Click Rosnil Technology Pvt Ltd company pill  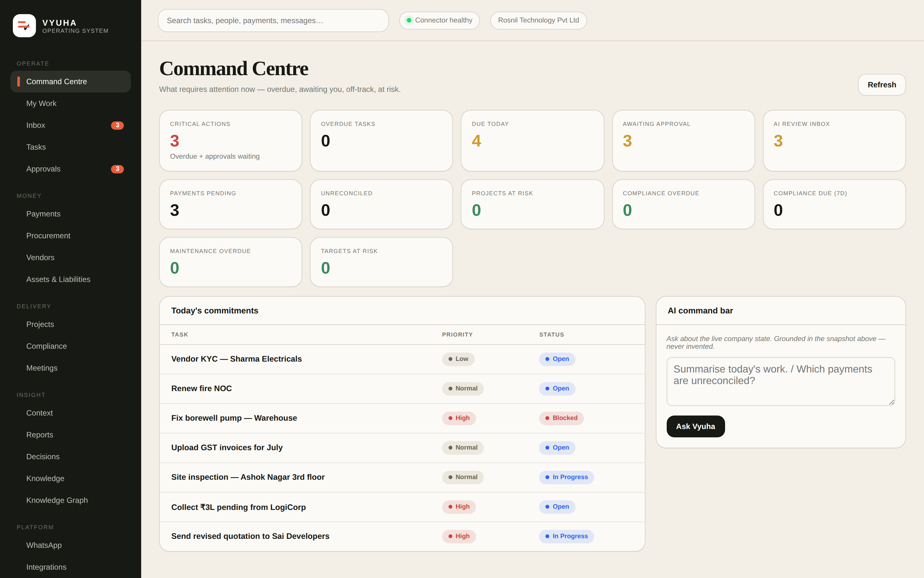(538, 20)
